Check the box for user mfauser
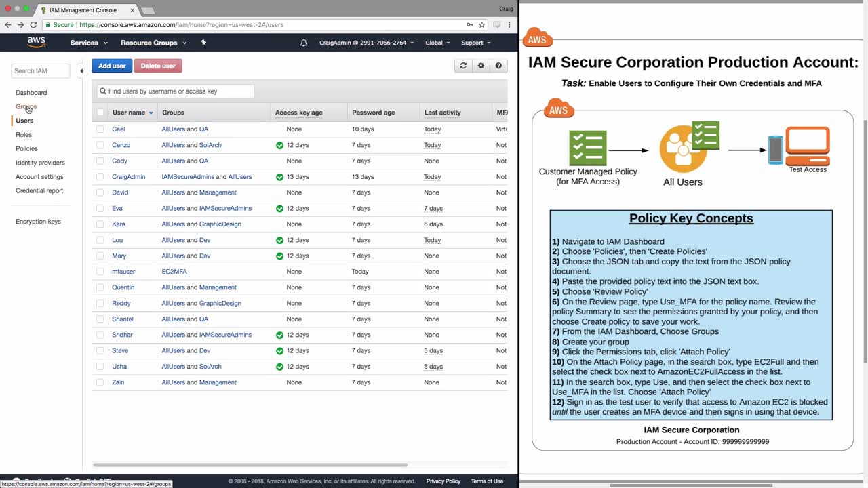Image resolution: width=868 pixels, height=488 pixels. [x=100, y=272]
